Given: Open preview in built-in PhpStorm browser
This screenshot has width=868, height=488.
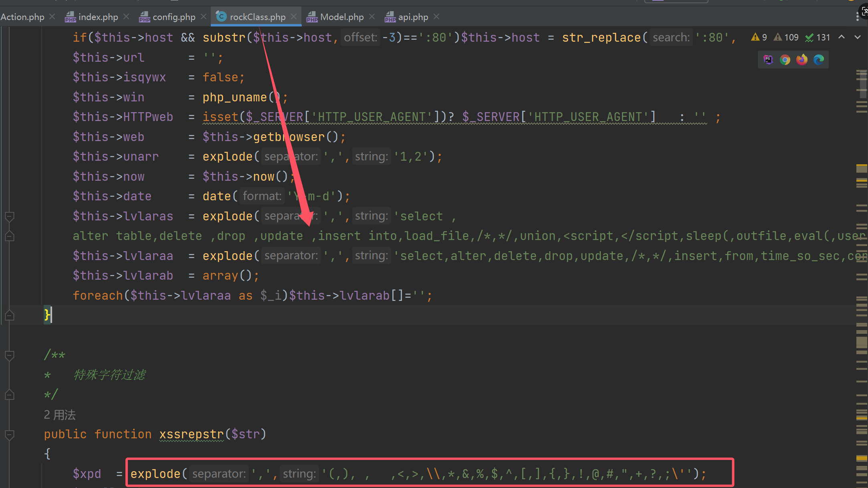Looking at the screenshot, I should 768,60.
